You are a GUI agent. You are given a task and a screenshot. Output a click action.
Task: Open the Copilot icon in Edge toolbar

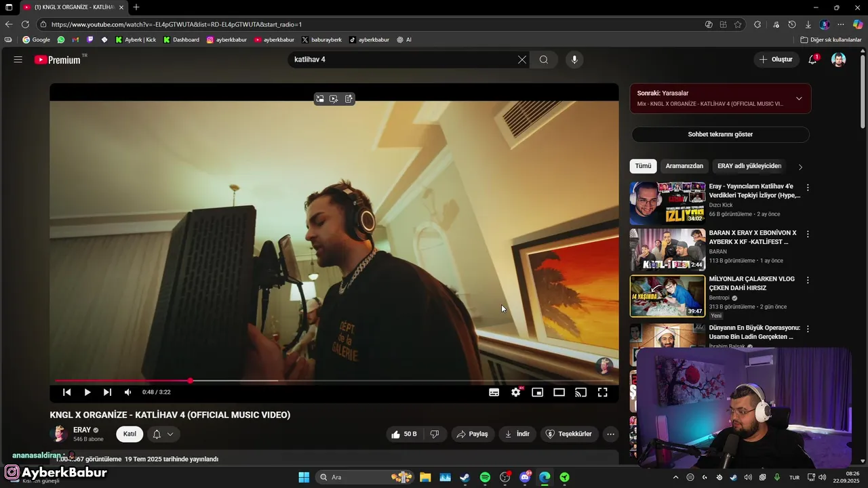point(857,24)
